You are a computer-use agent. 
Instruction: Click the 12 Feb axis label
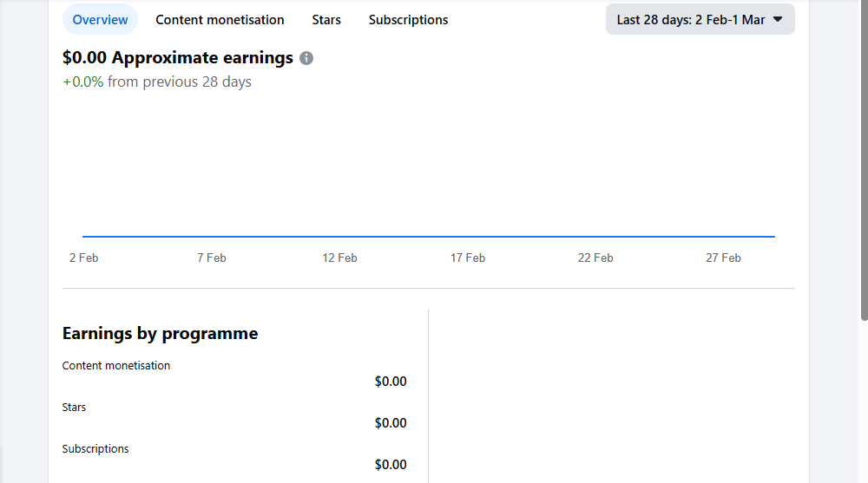point(339,258)
